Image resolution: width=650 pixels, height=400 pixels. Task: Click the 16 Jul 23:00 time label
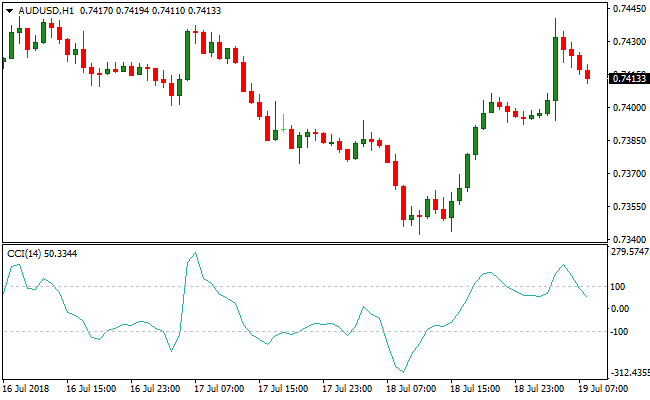click(x=155, y=389)
